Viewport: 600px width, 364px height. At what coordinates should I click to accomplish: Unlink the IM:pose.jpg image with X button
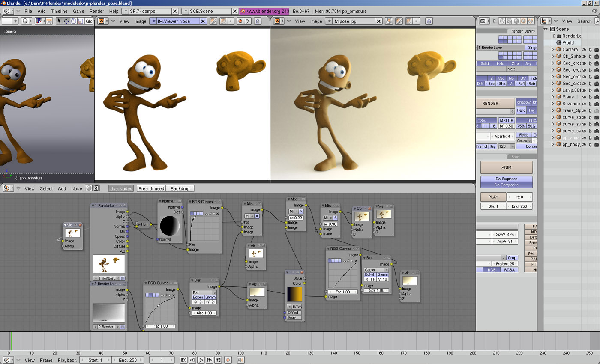pyautogui.click(x=378, y=21)
